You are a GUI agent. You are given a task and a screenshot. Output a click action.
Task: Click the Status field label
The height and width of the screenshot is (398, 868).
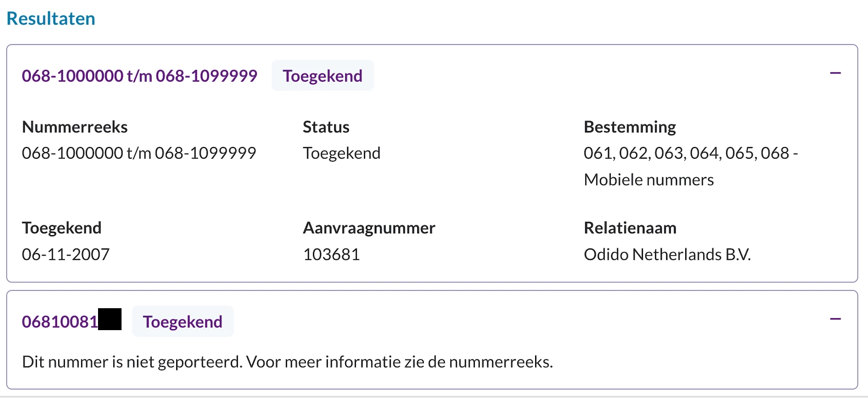[326, 127]
